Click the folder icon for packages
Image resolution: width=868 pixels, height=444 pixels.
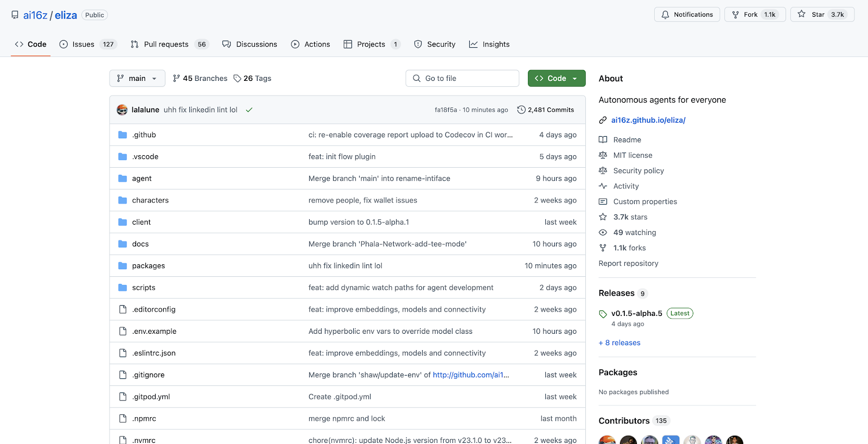123,265
